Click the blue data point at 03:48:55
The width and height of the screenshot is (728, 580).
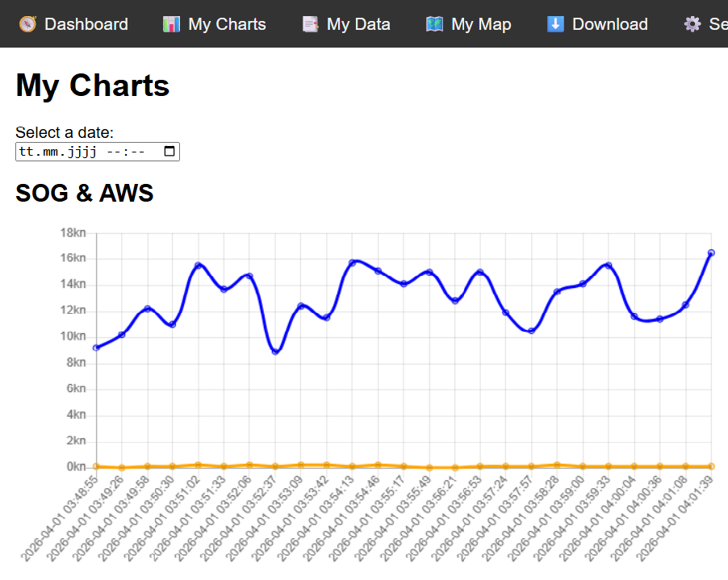(96, 348)
